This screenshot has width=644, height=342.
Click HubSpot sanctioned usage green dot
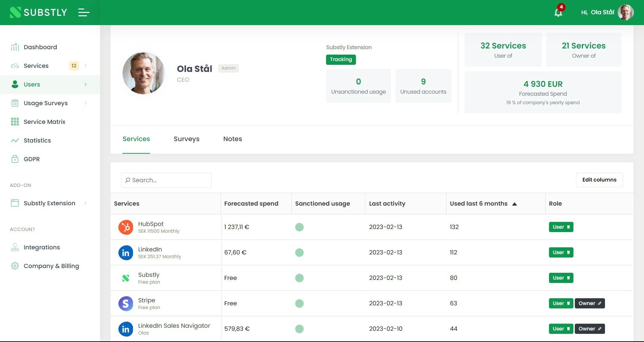[299, 227]
